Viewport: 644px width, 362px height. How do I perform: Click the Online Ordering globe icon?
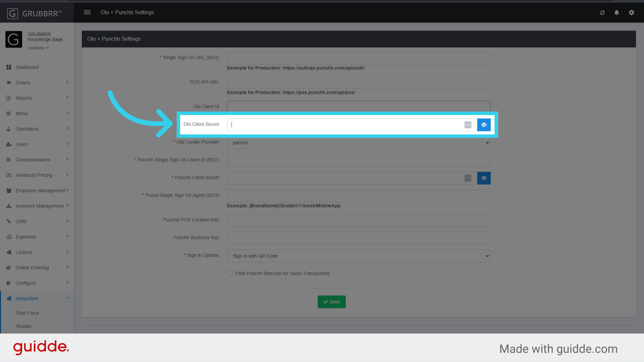[9, 268]
